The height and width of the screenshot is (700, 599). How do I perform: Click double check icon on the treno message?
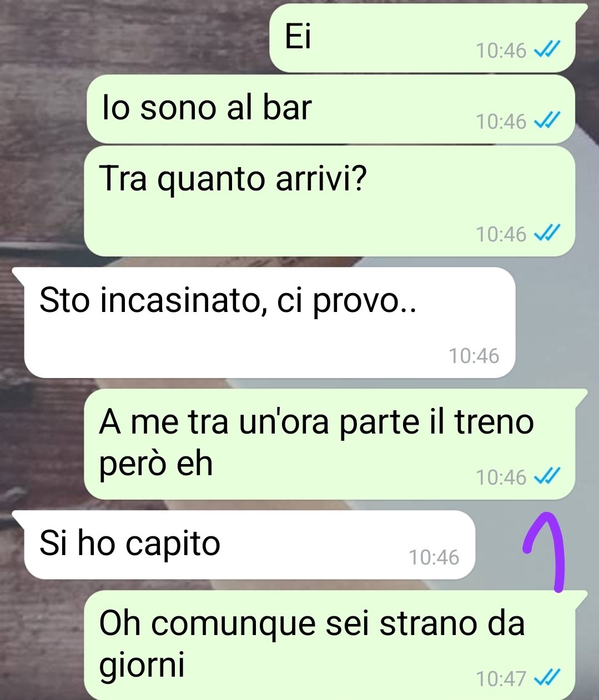tap(547, 477)
